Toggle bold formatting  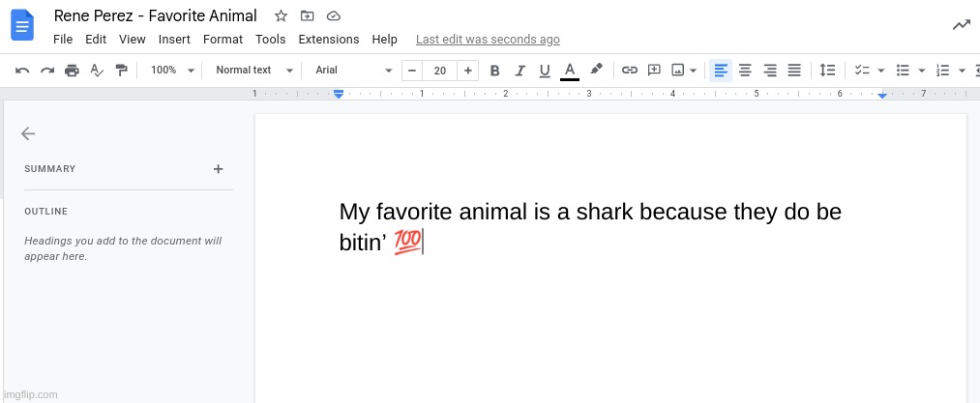click(x=495, y=71)
